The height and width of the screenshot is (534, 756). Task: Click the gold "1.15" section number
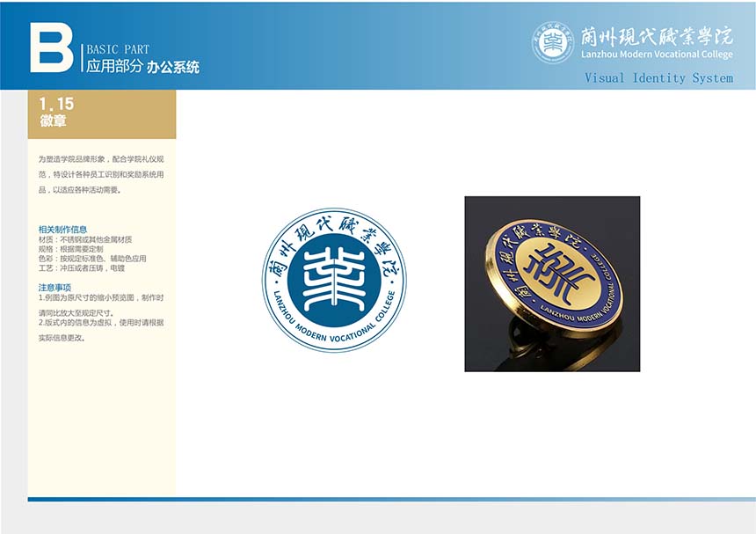[x=56, y=105]
